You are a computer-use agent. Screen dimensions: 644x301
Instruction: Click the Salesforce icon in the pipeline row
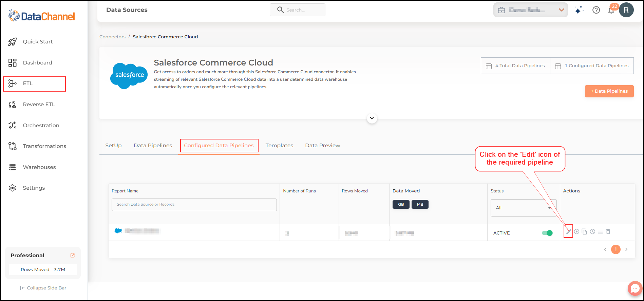pos(118,231)
